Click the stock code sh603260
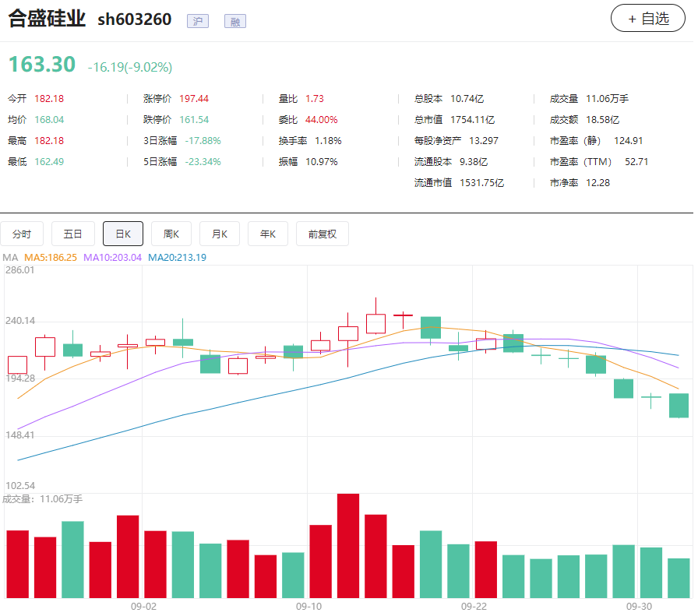Image resolution: width=698 pixels, height=616 pixels. [135, 19]
